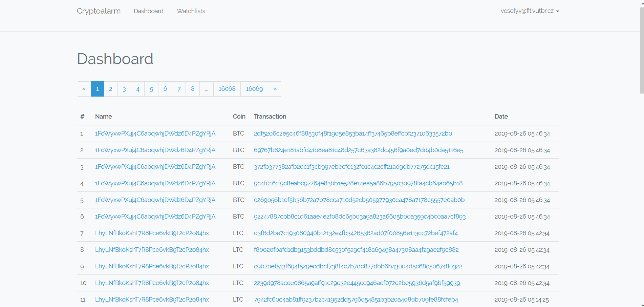Viewport: 644px width, 307px height.
Task: Go to page 2 of results
Action: tap(111, 89)
